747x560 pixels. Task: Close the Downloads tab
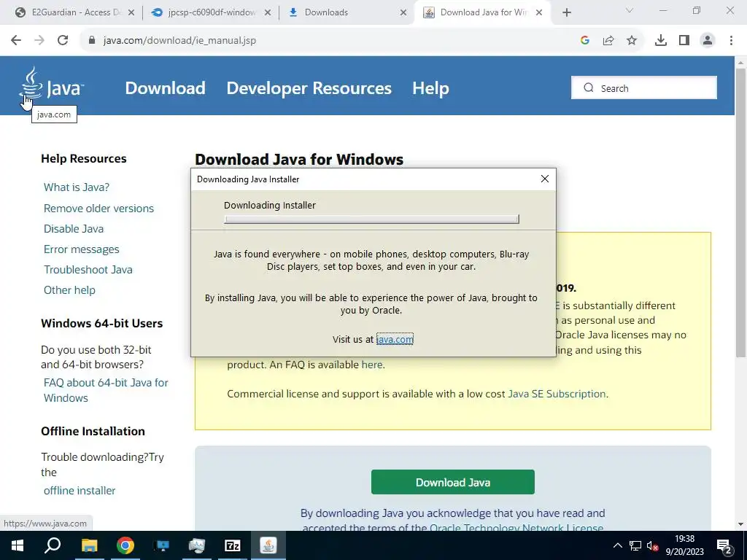[x=403, y=12]
